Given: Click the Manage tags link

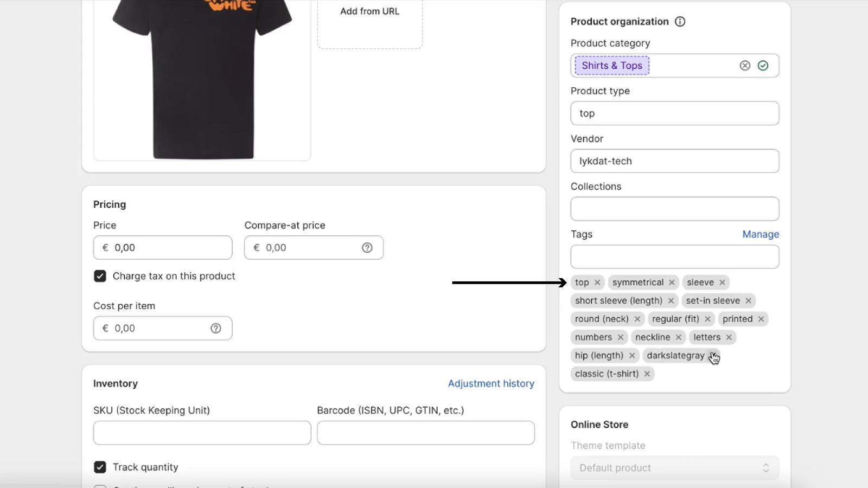Looking at the screenshot, I should click(761, 234).
